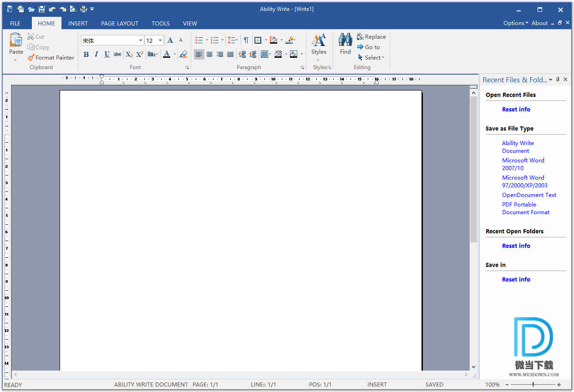Open the Change Case Aa dropdown

pyautogui.click(x=153, y=55)
